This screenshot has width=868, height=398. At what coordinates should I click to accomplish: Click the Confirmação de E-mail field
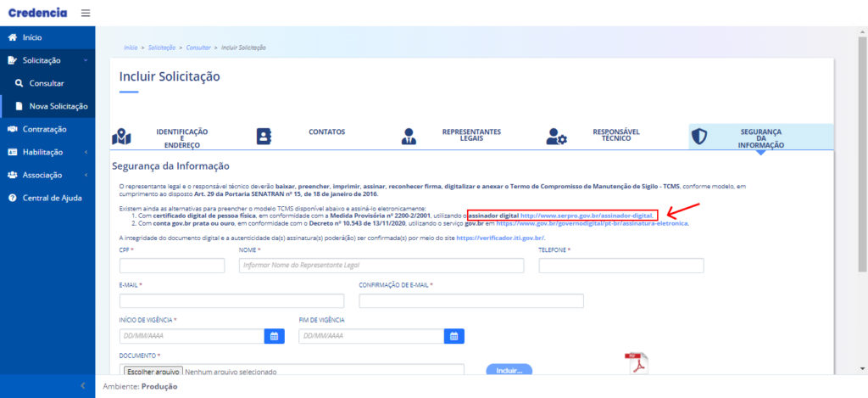tap(471, 301)
